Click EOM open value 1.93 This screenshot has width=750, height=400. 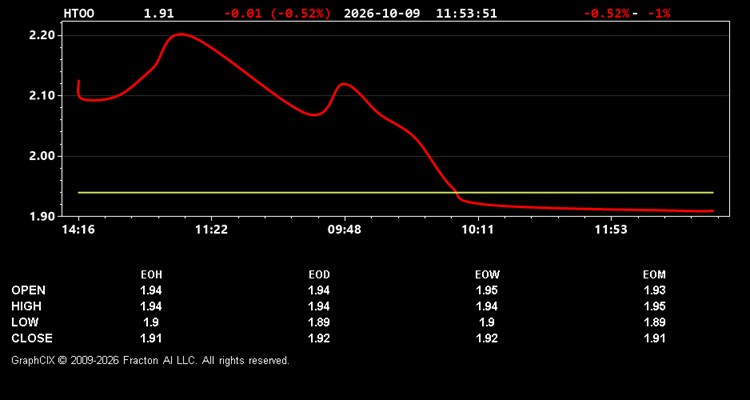[654, 290]
